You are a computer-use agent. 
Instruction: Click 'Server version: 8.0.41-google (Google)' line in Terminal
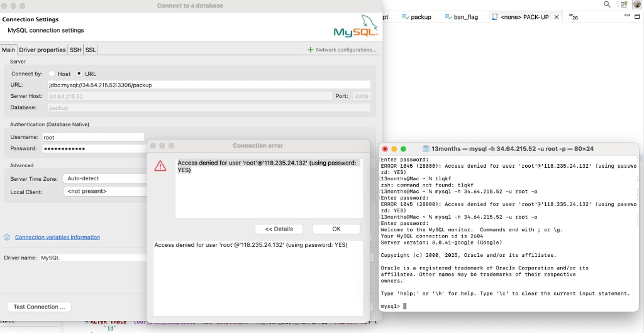[441, 243]
